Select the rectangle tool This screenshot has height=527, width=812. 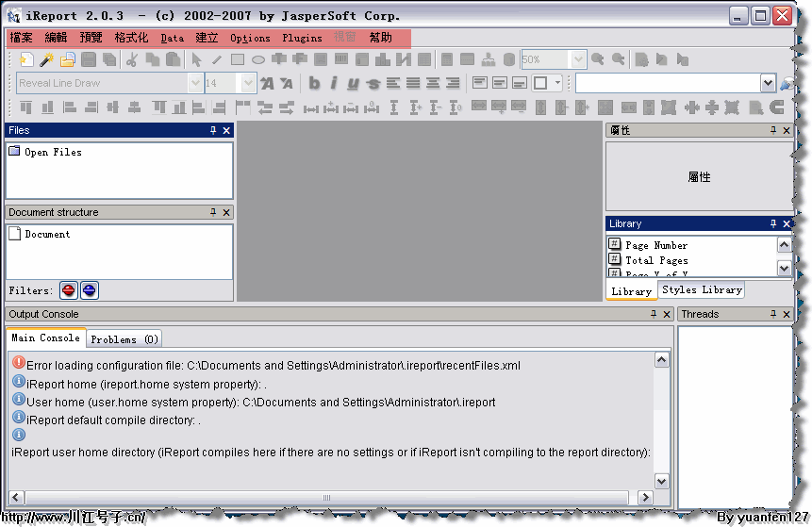tap(237, 59)
